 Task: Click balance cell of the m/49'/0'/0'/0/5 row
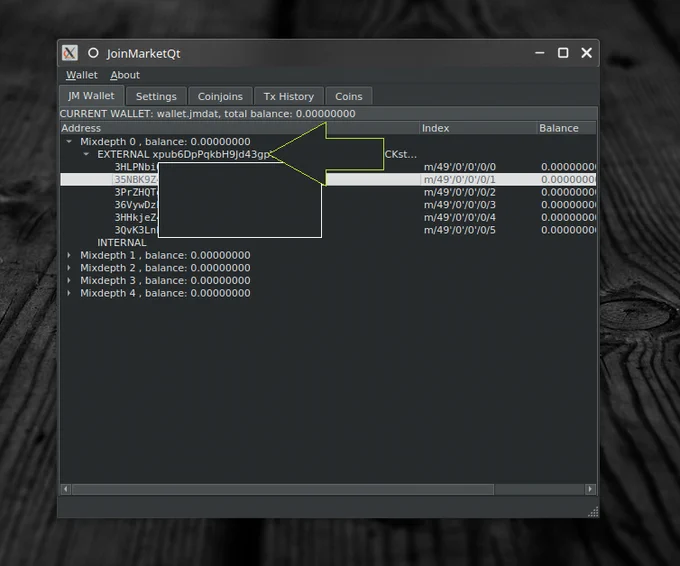[x=568, y=230]
